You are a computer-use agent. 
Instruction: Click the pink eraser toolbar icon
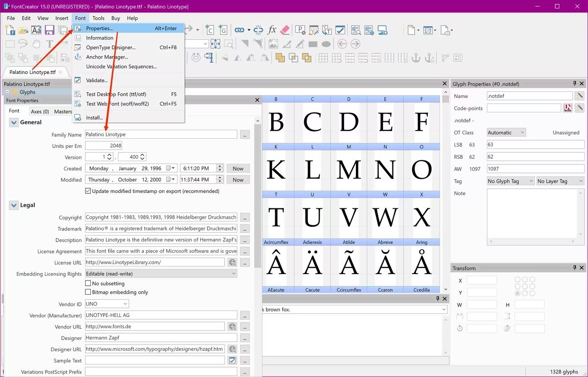285,30
